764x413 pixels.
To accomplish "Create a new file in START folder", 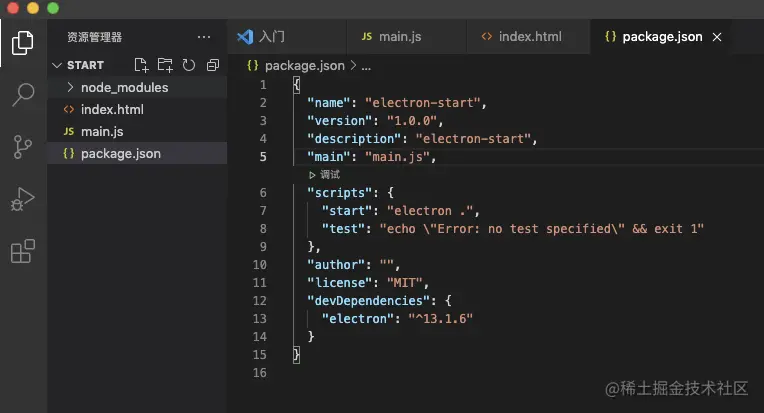I will pyautogui.click(x=141, y=65).
